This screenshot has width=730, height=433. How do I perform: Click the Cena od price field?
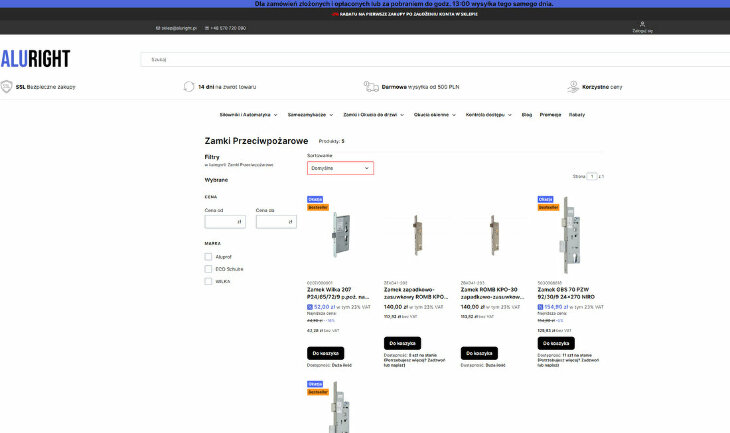225,222
